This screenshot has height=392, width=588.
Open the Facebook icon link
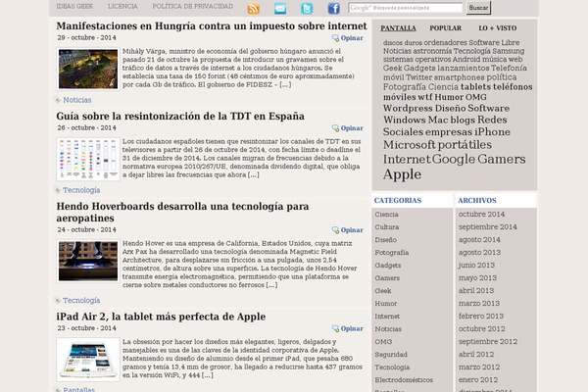tap(334, 8)
